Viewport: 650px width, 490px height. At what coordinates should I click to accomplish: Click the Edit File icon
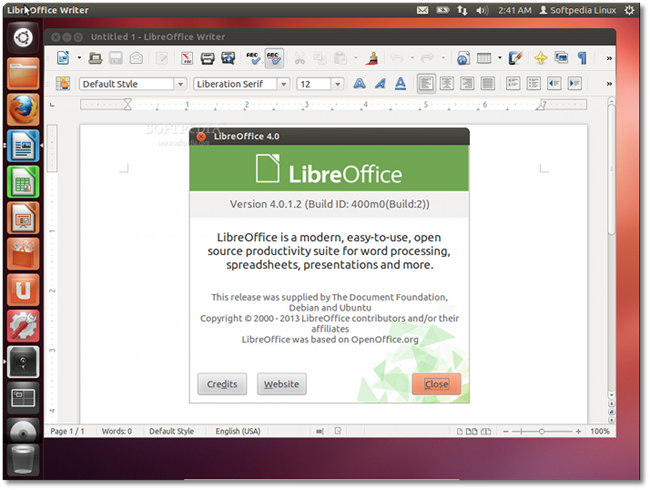pyautogui.click(x=162, y=58)
